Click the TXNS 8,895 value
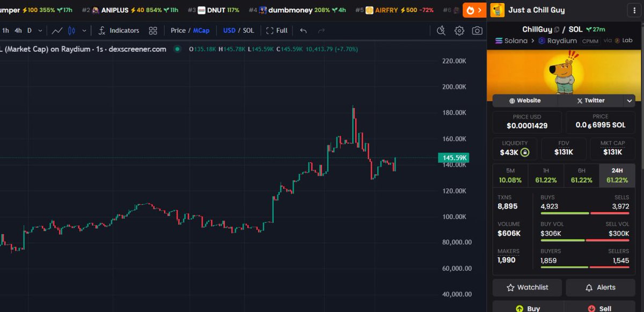This screenshot has height=312, width=644. click(x=508, y=206)
